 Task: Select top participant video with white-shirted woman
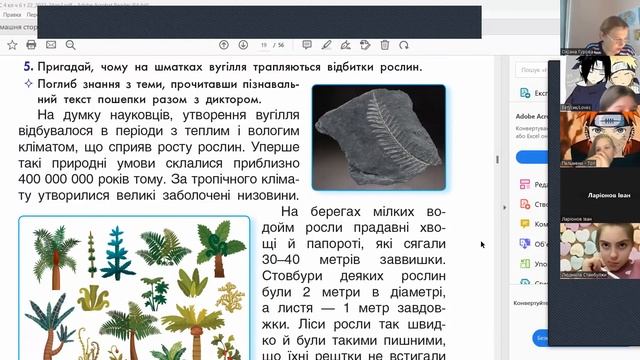pos(600,28)
